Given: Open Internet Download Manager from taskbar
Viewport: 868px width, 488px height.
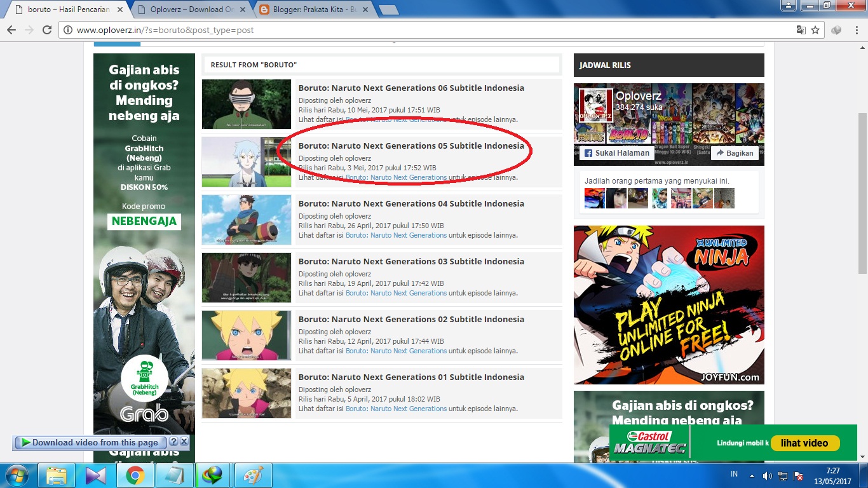Looking at the screenshot, I should coord(214,475).
